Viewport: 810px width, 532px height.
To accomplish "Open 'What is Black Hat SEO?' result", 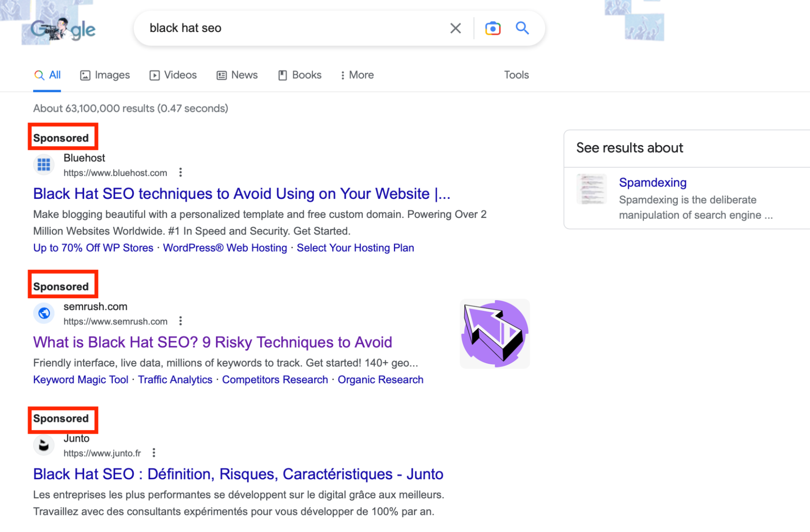I will pos(212,342).
